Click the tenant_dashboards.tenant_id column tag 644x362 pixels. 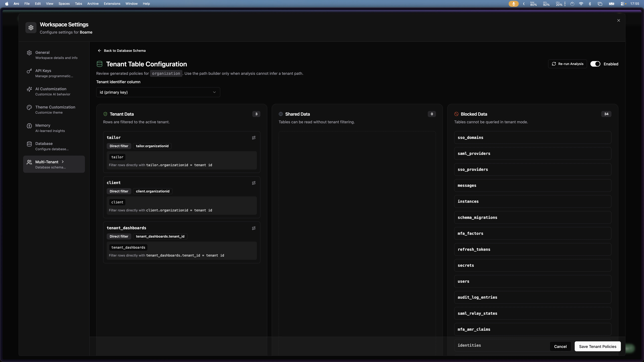click(160, 237)
